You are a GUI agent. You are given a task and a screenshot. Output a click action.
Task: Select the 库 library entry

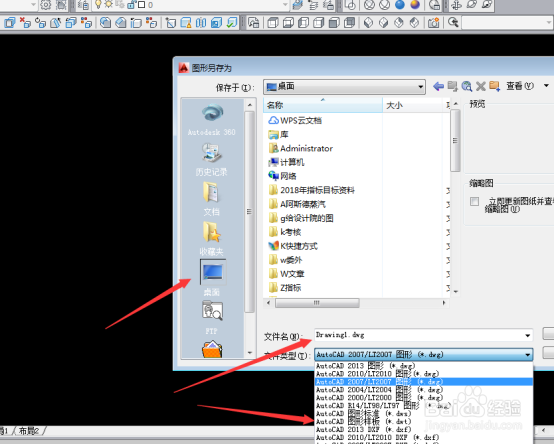pos(278,135)
